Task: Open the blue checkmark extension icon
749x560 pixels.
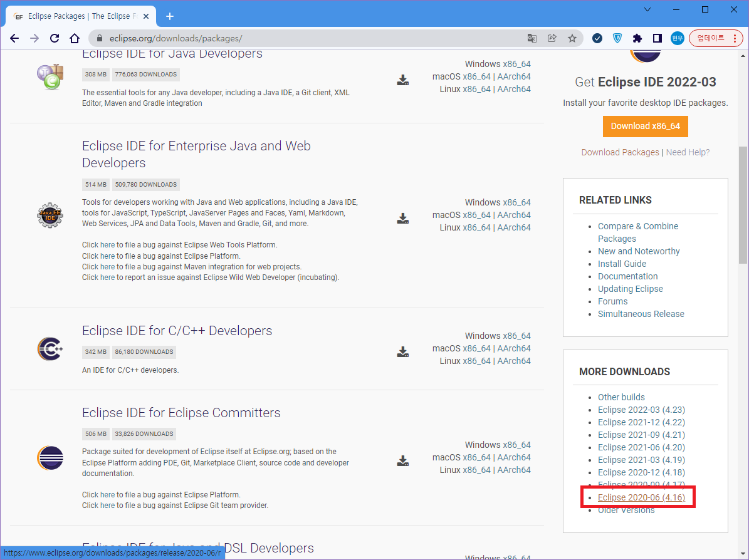Action: tap(597, 38)
